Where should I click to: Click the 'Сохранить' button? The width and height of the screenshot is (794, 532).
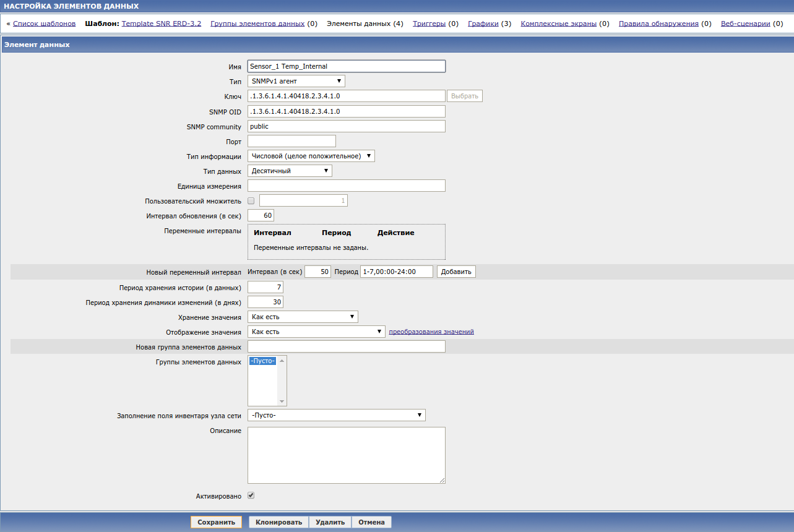(216, 522)
